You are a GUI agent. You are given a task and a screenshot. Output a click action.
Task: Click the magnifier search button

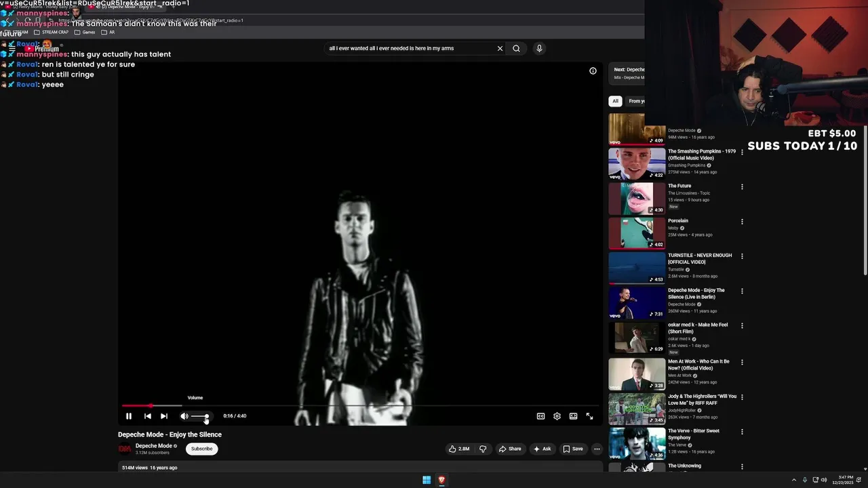point(516,48)
